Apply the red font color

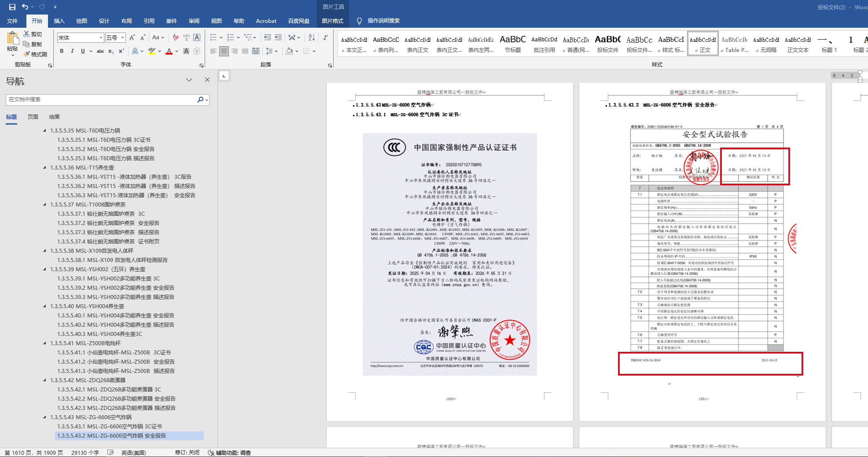point(169,51)
